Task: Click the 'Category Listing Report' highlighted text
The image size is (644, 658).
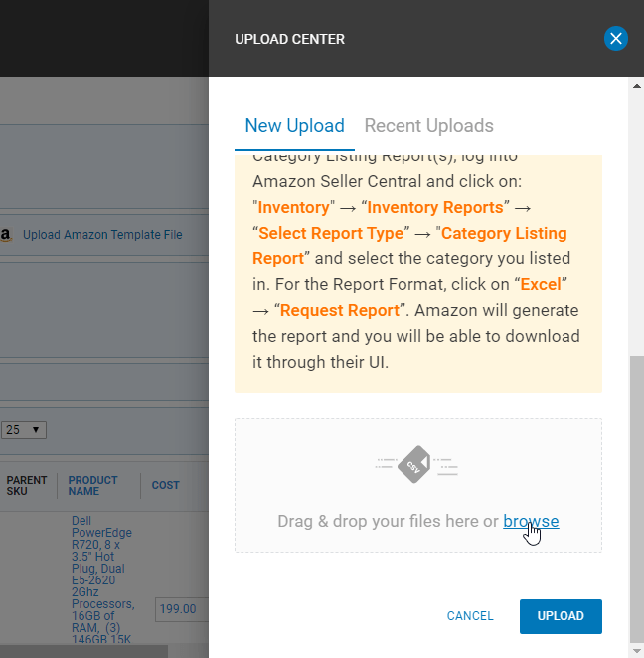Action: tap(409, 246)
